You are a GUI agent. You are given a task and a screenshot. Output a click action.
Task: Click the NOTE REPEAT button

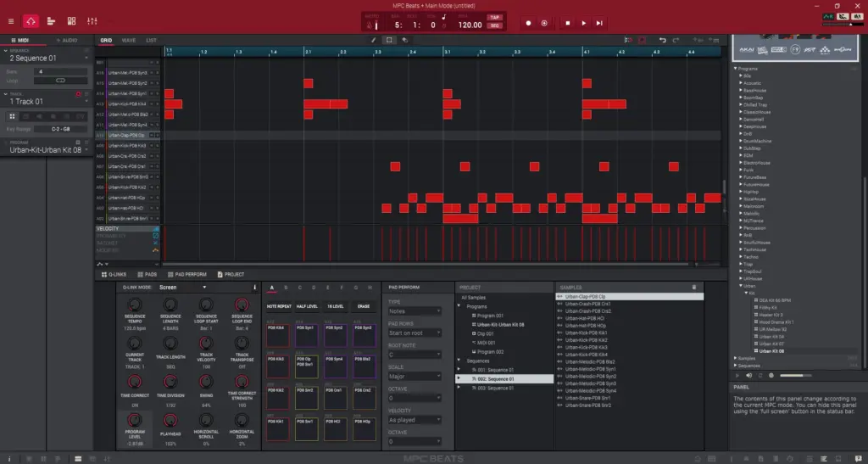tap(278, 306)
